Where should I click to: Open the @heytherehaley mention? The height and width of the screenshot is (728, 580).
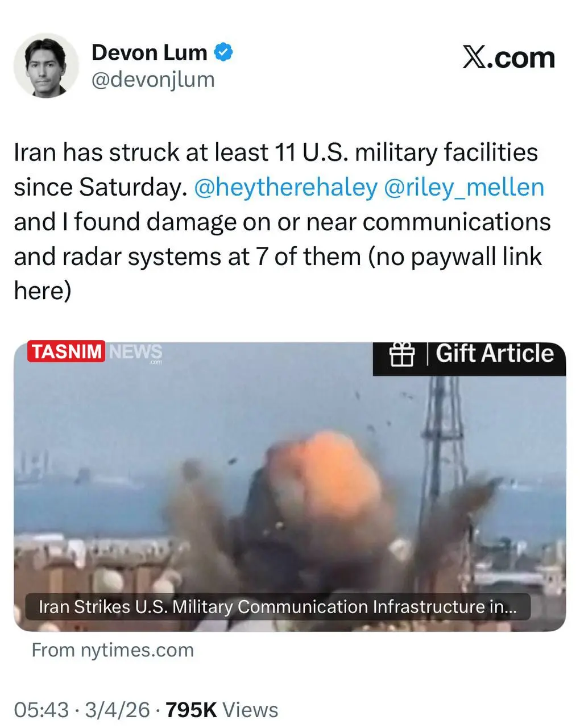285,187
